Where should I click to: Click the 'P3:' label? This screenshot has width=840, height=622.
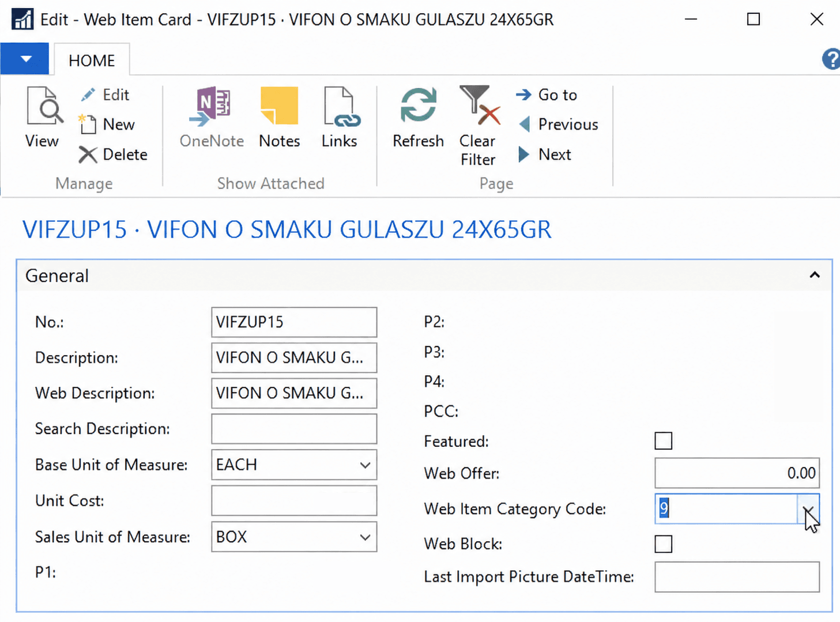coord(434,352)
